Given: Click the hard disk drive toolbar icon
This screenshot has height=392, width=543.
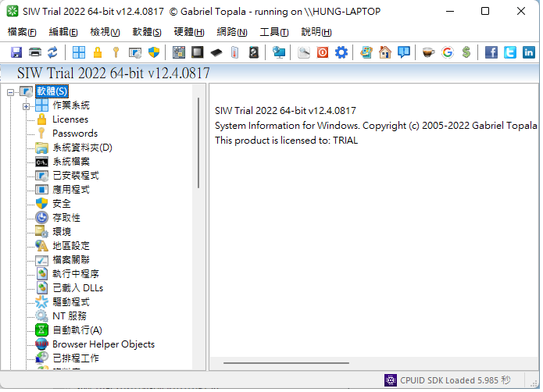Looking at the screenshot, I should (x=254, y=52).
